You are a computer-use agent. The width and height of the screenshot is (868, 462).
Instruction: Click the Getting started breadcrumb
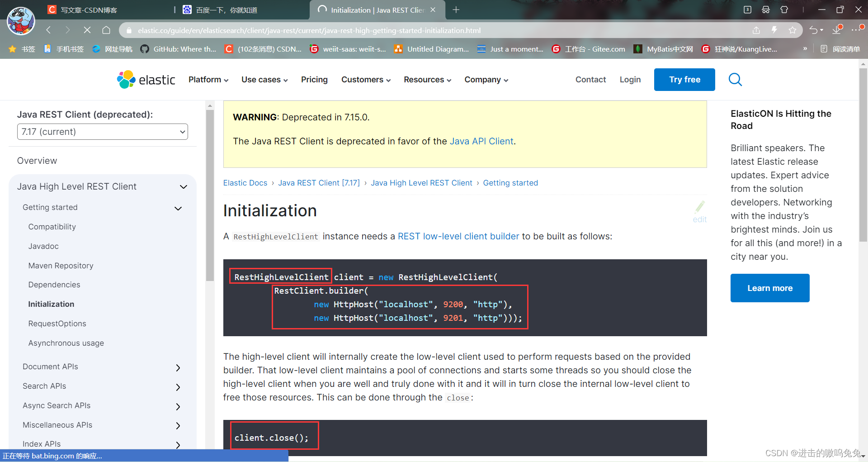pos(510,183)
